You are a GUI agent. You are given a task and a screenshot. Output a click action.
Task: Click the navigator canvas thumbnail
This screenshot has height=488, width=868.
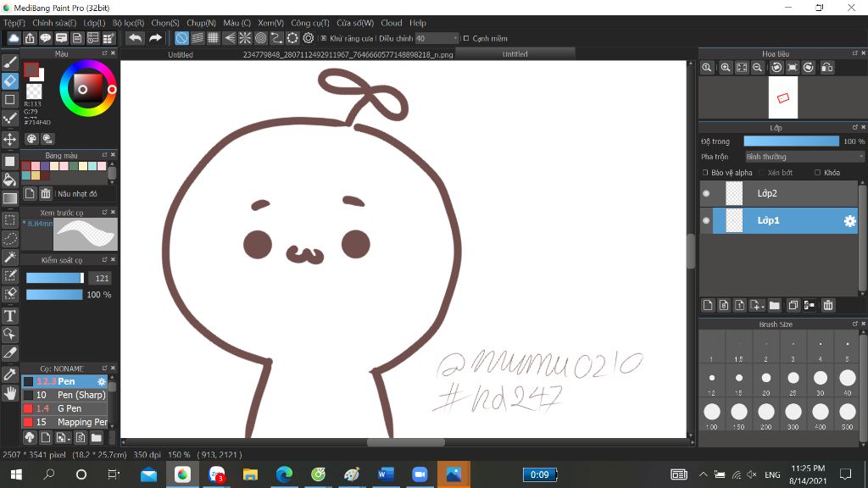point(782,98)
